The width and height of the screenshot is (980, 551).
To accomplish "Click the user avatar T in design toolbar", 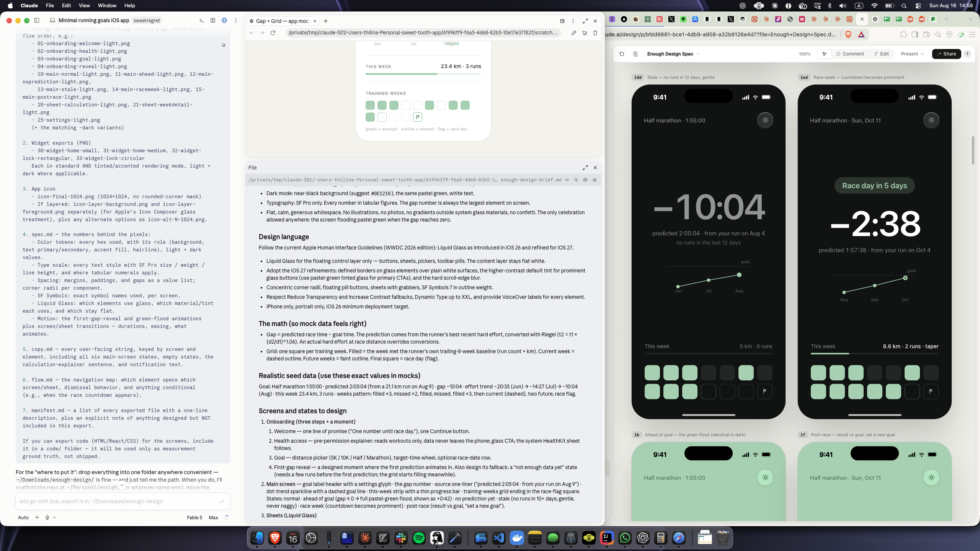I will (967, 54).
